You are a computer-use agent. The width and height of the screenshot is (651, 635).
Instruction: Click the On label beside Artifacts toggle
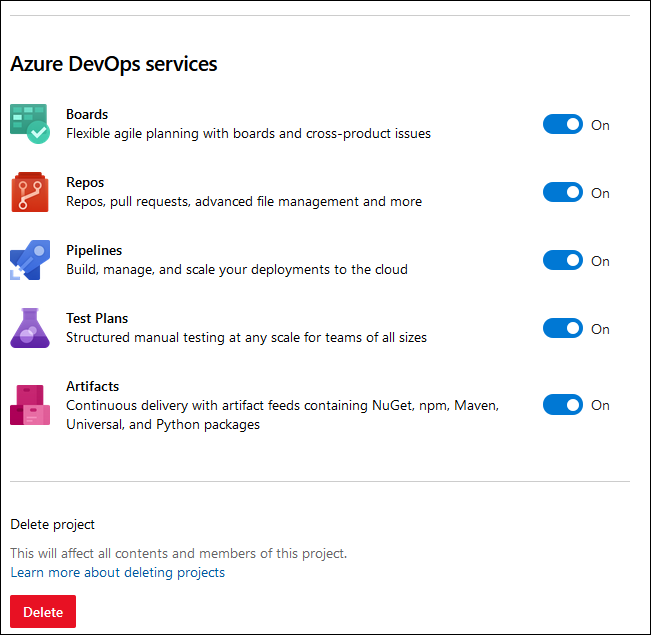point(600,405)
